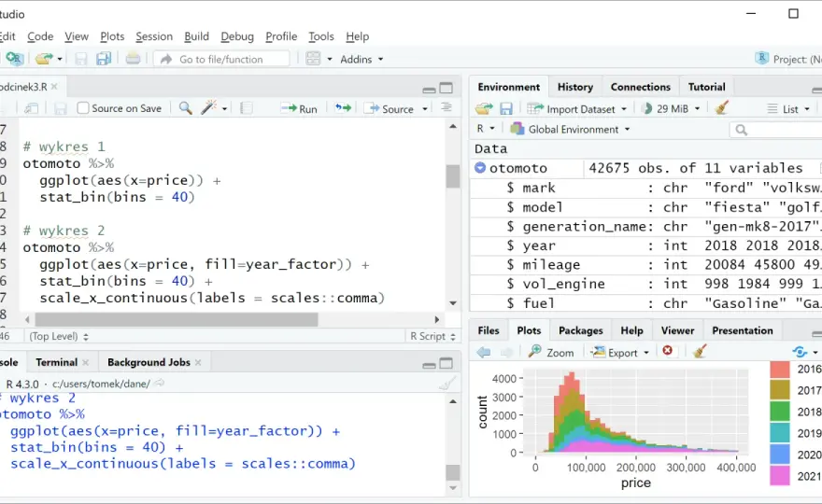Open the Help menu

pos(358,36)
